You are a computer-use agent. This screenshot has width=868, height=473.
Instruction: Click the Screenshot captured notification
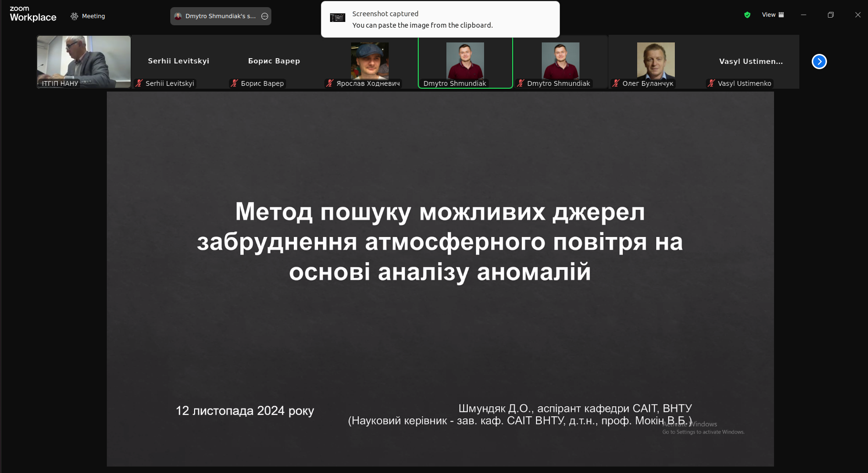pos(440,19)
